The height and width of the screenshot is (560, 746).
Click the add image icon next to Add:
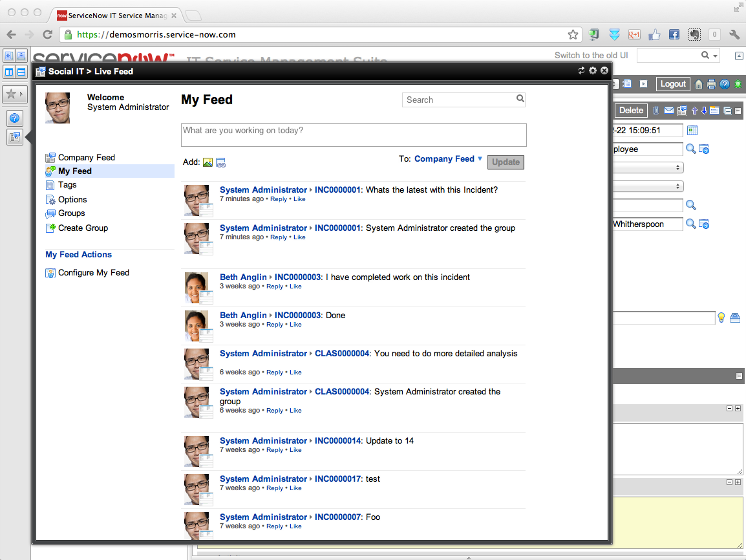click(208, 162)
